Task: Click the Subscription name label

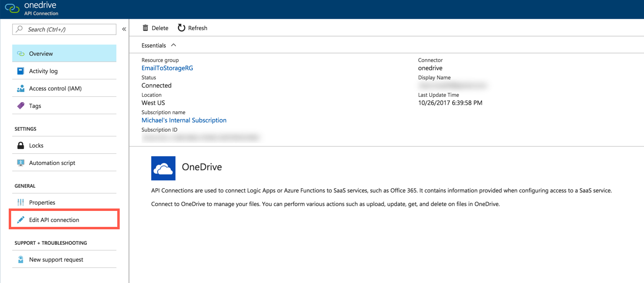Action: coord(164,113)
